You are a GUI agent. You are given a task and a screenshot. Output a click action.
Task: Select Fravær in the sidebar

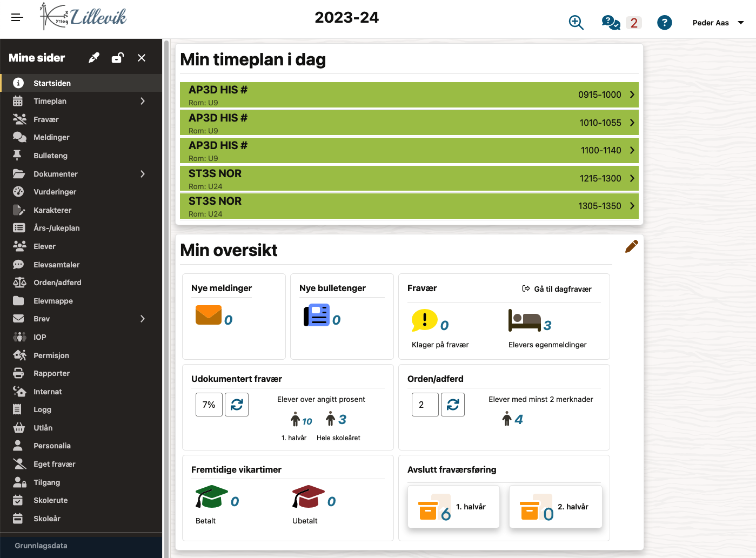pos(46,119)
